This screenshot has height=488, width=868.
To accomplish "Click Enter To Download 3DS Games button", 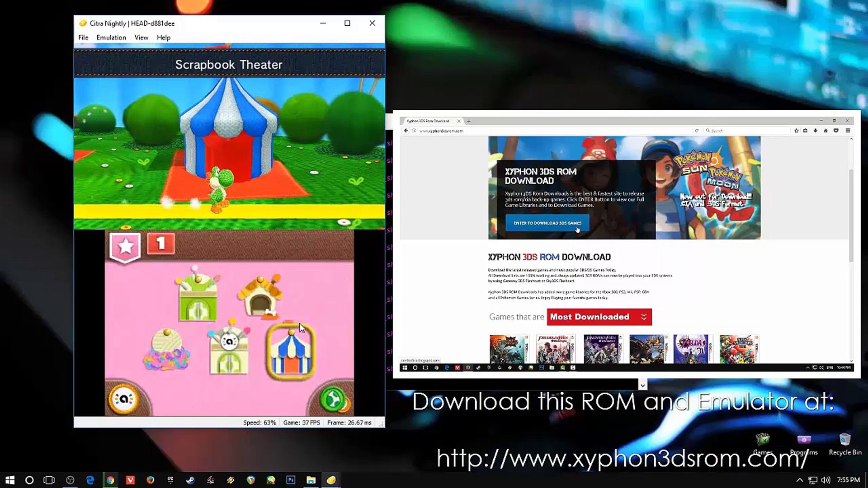I will click(547, 223).
